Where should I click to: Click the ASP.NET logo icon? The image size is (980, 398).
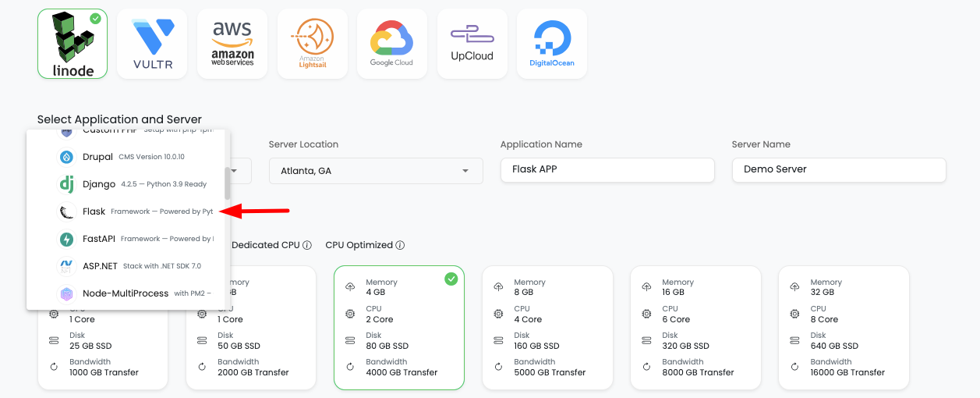(x=67, y=266)
